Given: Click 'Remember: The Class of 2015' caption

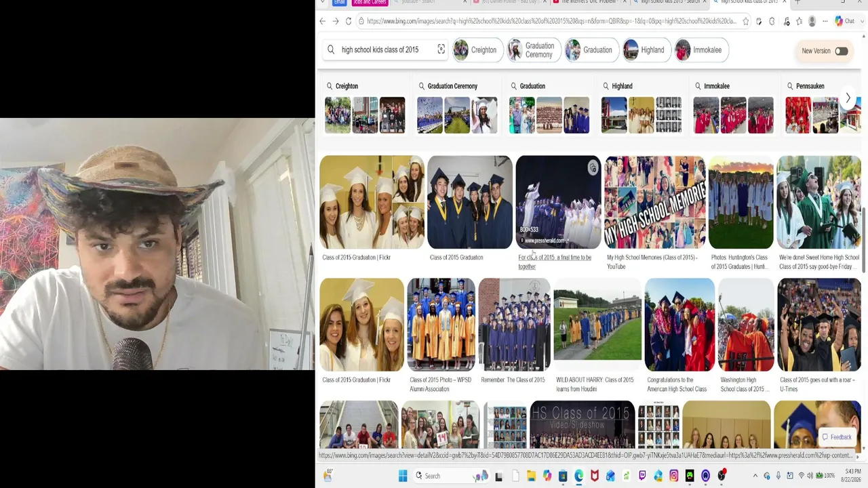Looking at the screenshot, I should (513, 380).
